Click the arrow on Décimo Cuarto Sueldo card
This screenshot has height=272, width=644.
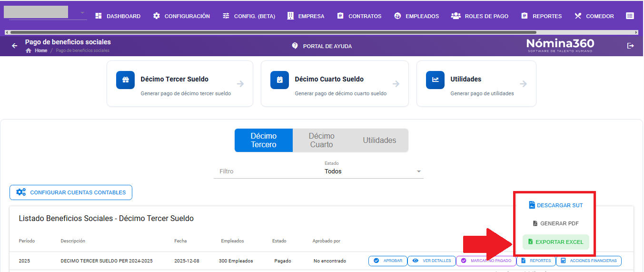[x=396, y=84]
